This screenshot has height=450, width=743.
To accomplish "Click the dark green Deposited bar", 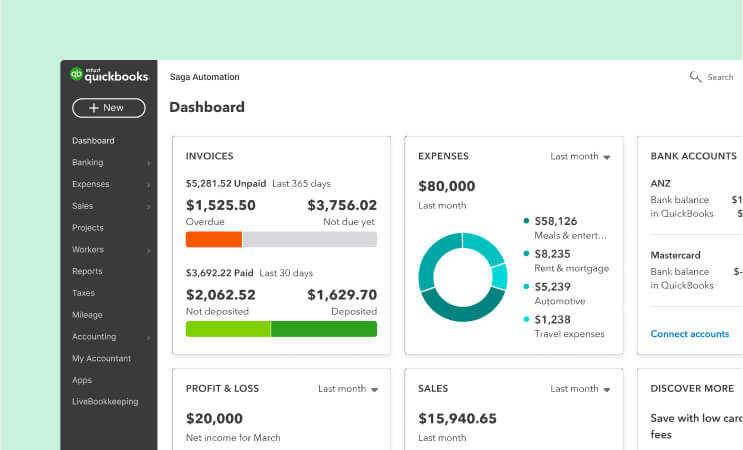I will pyautogui.click(x=324, y=329).
